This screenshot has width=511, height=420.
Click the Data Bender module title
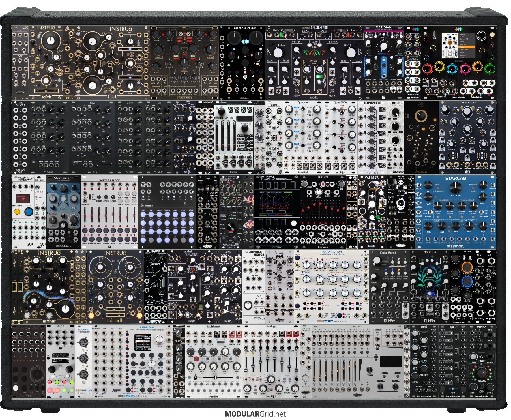click(389, 253)
